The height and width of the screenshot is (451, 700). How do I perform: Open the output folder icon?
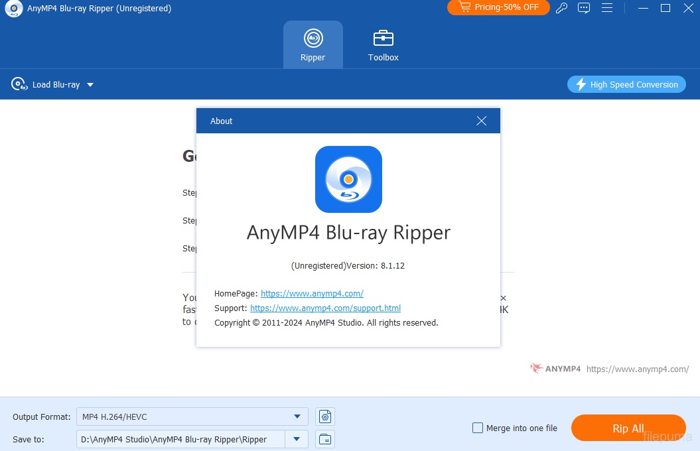325,439
